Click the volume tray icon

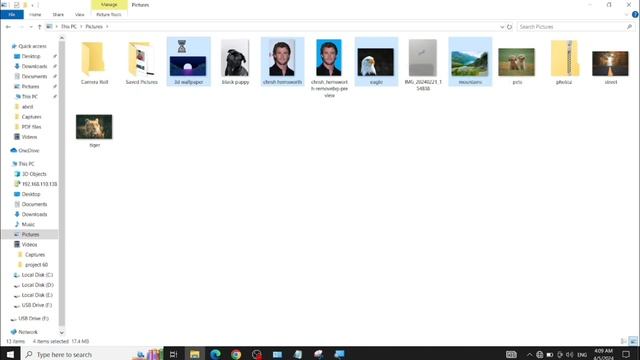(569, 354)
